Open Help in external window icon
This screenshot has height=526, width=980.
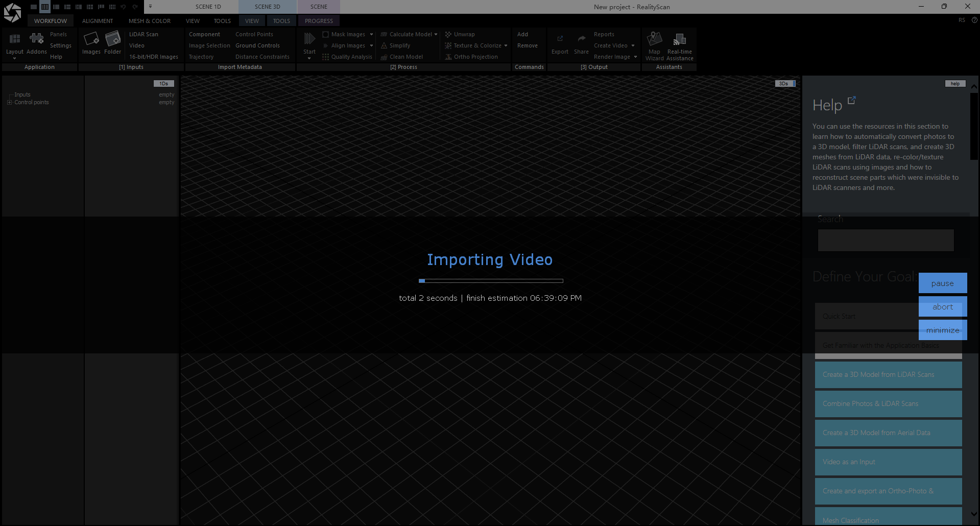click(x=851, y=101)
